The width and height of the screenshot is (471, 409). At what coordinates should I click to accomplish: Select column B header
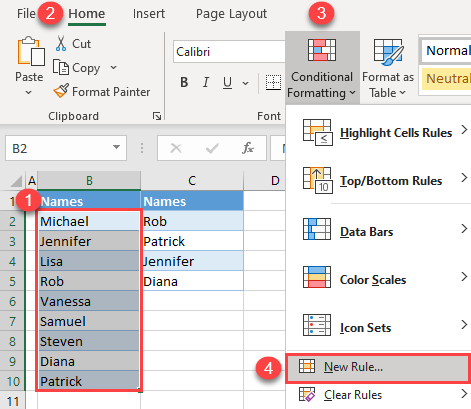point(89,181)
